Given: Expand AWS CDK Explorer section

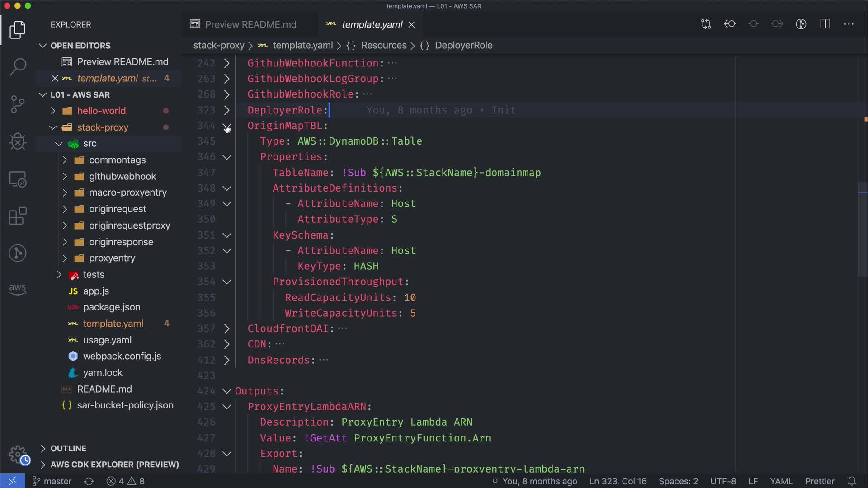Looking at the screenshot, I should pos(114,465).
